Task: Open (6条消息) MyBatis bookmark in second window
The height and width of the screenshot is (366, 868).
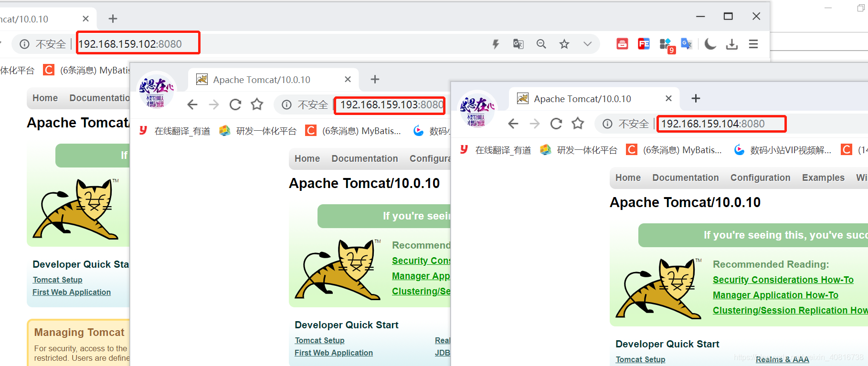Action: [x=353, y=131]
